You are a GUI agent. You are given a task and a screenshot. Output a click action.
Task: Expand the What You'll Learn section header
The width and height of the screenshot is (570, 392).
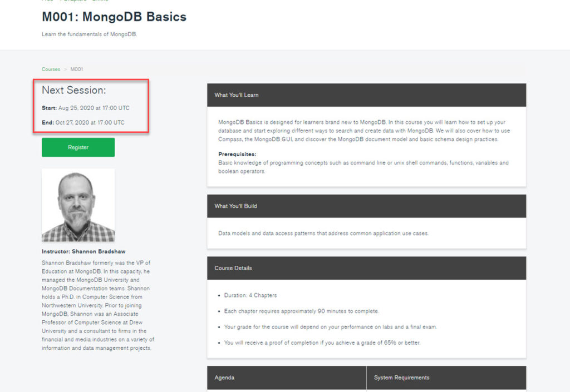tap(236, 95)
